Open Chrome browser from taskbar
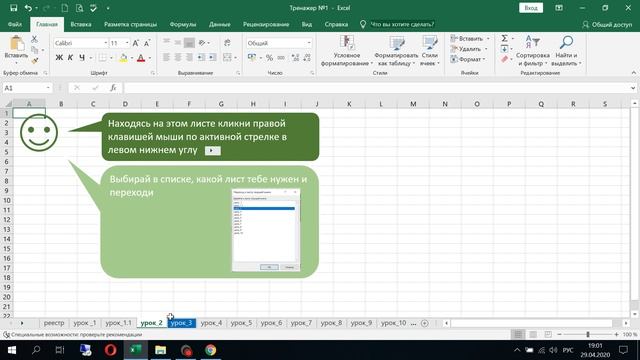640x360 pixels. click(211, 350)
